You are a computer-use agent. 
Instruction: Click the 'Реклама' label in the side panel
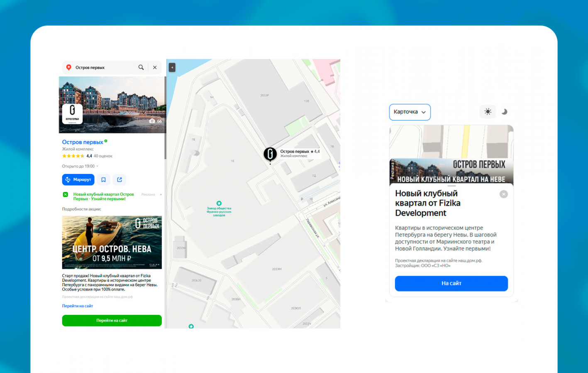pyautogui.click(x=148, y=194)
